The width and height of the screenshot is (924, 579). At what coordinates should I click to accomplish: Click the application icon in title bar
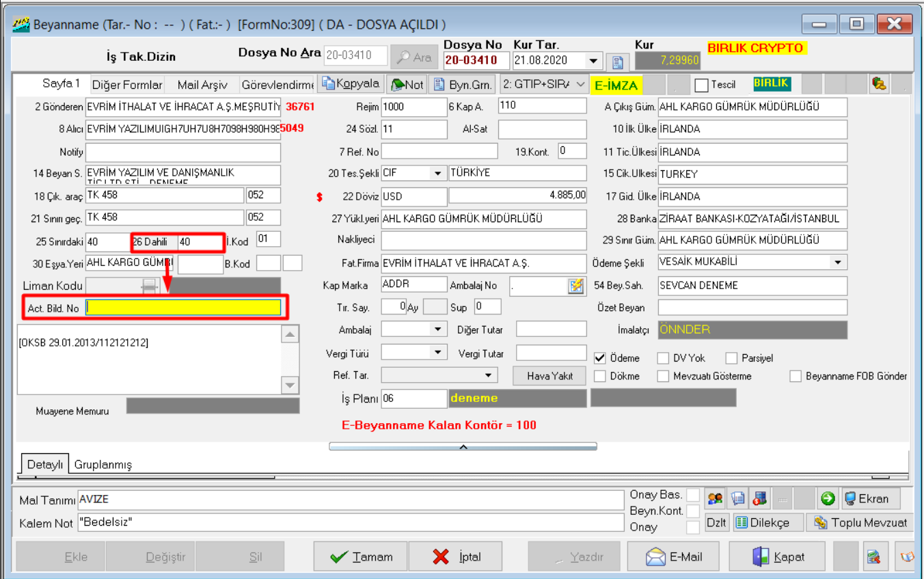pos(21,24)
